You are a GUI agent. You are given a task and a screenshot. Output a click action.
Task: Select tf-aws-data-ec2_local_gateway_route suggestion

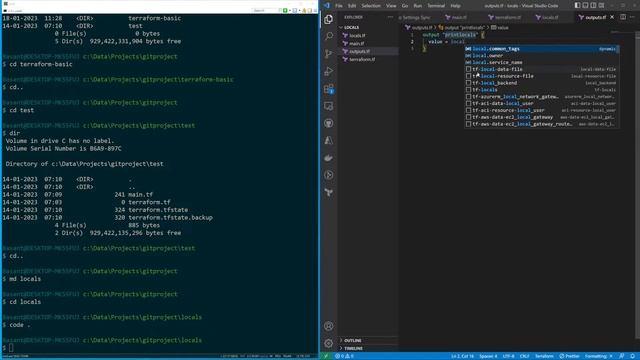pyautogui.click(x=541, y=124)
